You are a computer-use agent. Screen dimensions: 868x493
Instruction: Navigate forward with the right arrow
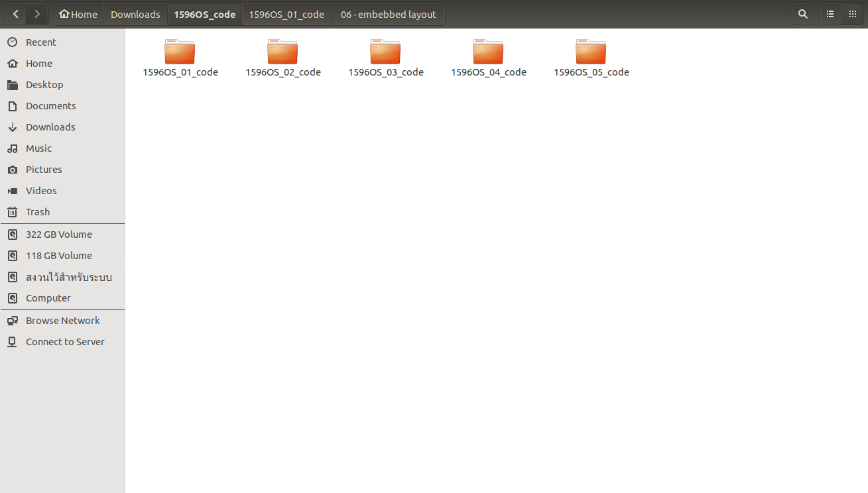(37, 14)
